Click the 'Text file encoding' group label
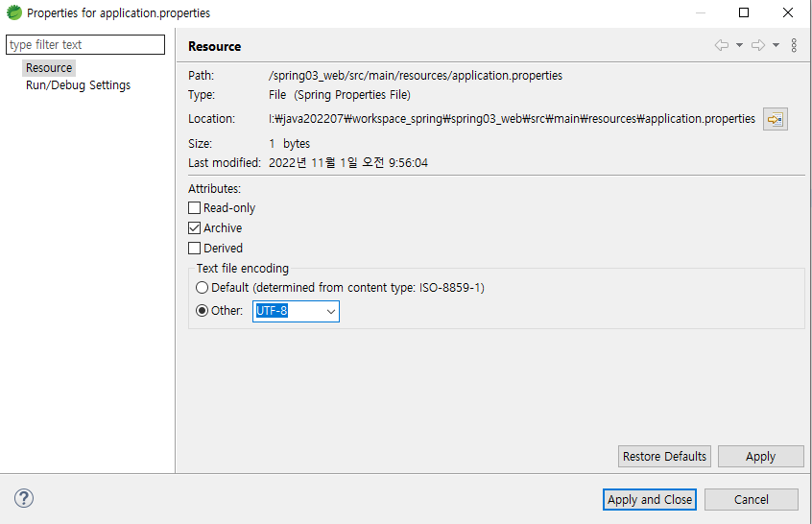The image size is (812, 524). click(243, 268)
